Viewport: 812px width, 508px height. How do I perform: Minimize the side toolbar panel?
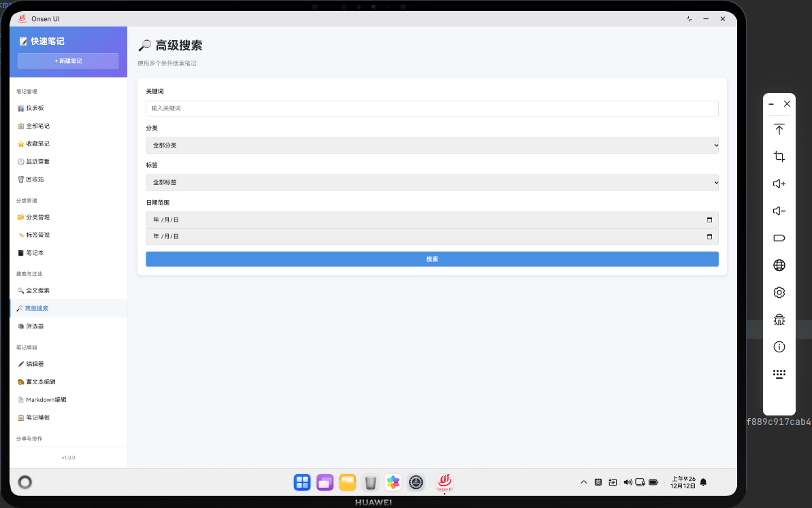click(771, 104)
